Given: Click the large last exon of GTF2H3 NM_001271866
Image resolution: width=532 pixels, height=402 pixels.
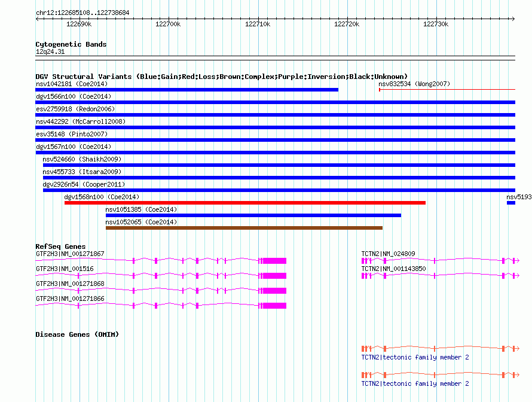Looking at the screenshot, I should click(274, 306).
